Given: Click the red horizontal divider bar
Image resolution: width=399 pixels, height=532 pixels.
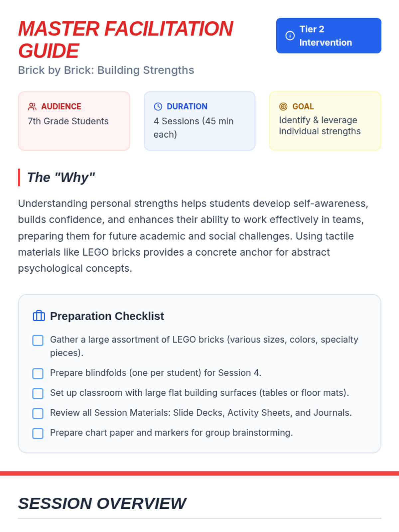Looking at the screenshot, I should pyautogui.click(x=199, y=473).
